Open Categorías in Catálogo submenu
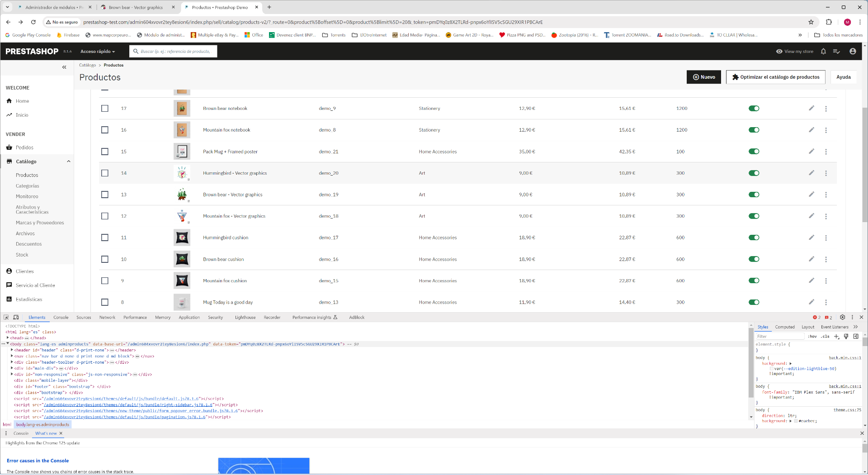This screenshot has height=475, width=868. [x=28, y=186]
